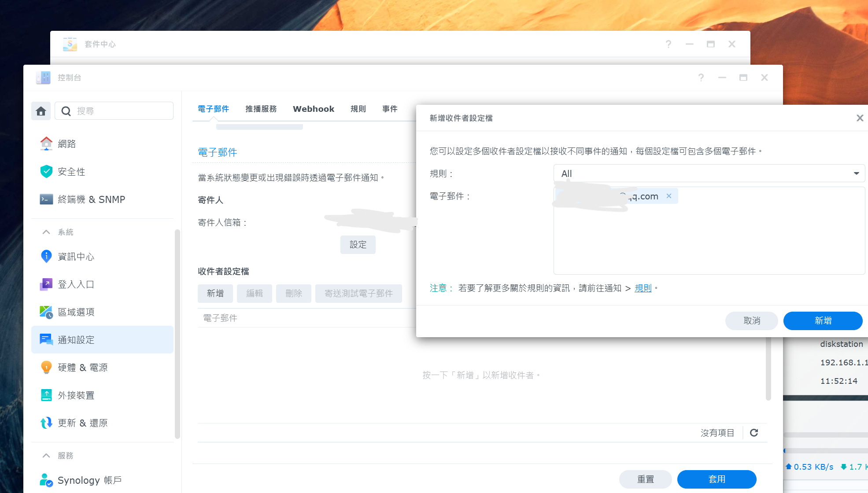The height and width of the screenshot is (493, 868).
Task: Collapse the 系統 section in sidebar
Action: pos(46,232)
